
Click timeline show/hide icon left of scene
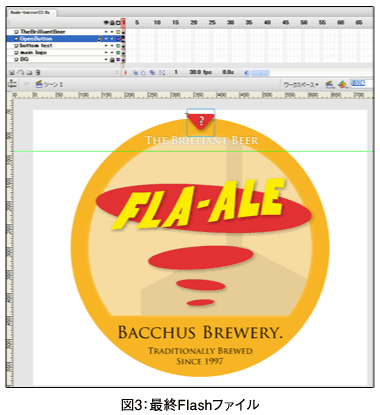pos(12,84)
